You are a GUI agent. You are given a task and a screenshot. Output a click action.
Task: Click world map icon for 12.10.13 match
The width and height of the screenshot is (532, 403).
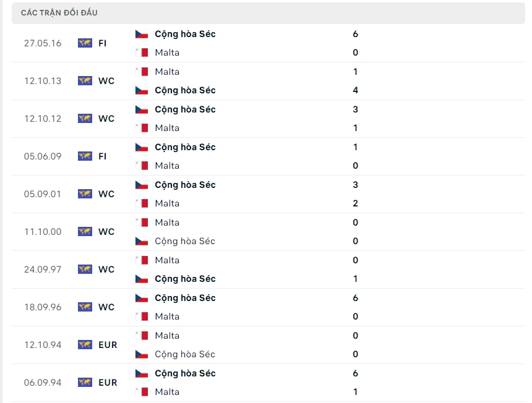(85, 81)
